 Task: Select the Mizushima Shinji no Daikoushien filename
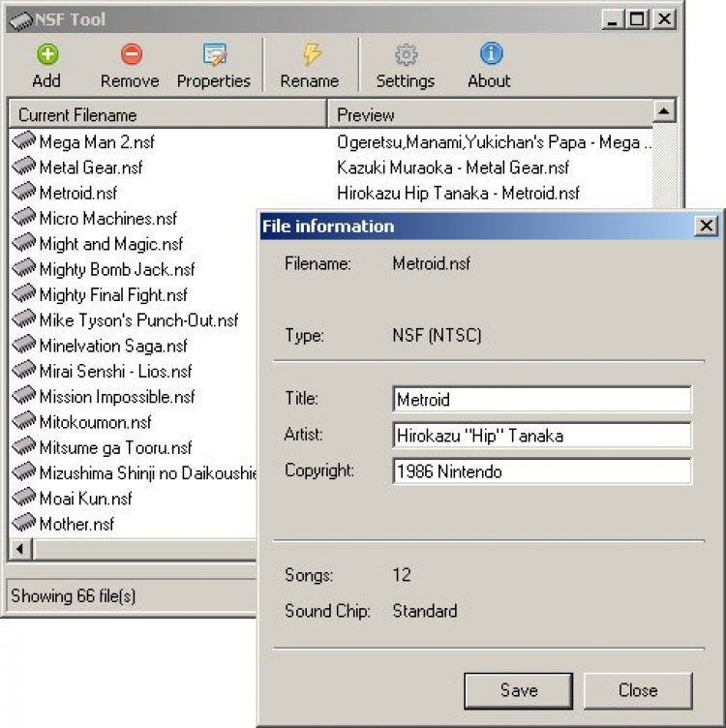(147, 473)
